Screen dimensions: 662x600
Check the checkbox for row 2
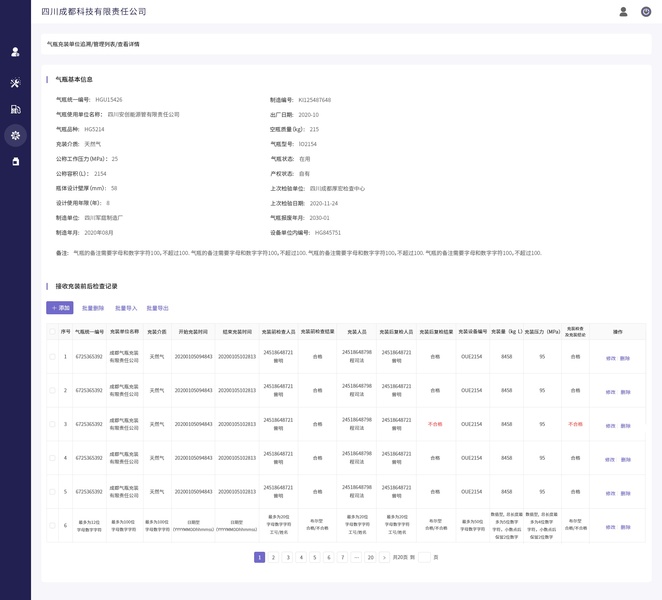(52, 391)
